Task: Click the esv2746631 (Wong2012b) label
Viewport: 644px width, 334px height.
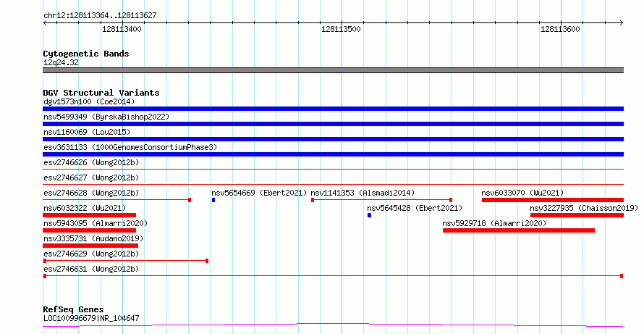Action: (x=91, y=269)
